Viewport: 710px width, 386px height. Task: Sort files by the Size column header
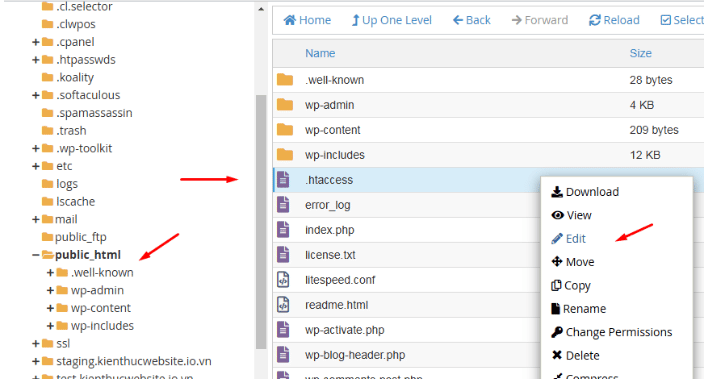(x=640, y=53)
